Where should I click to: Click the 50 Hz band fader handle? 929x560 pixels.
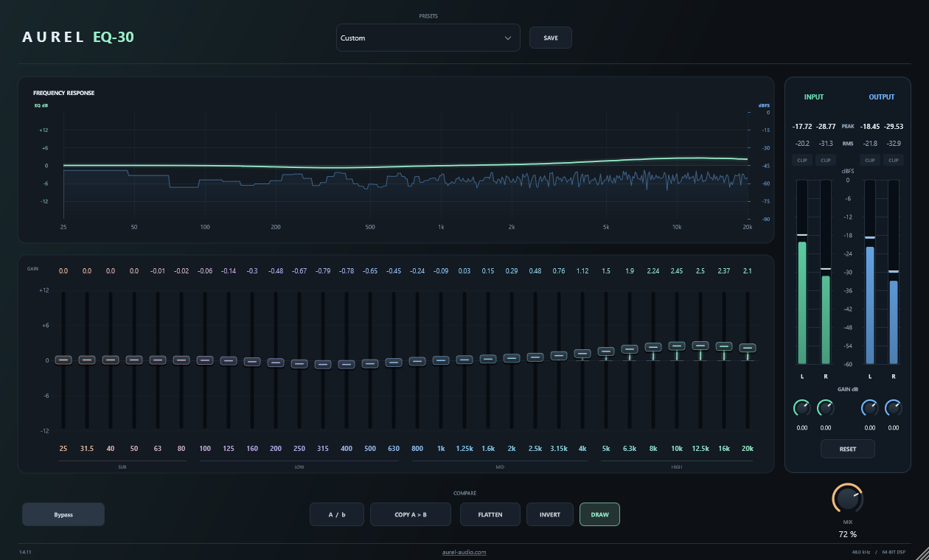pyautogui.click(x=134, y=360)
